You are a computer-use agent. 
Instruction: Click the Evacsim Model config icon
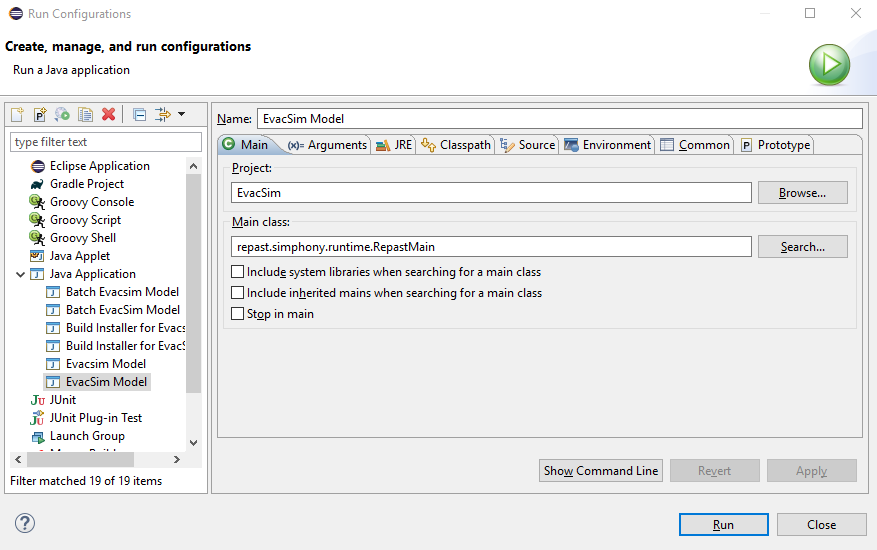pyautogui.click(x=53, y=364)
